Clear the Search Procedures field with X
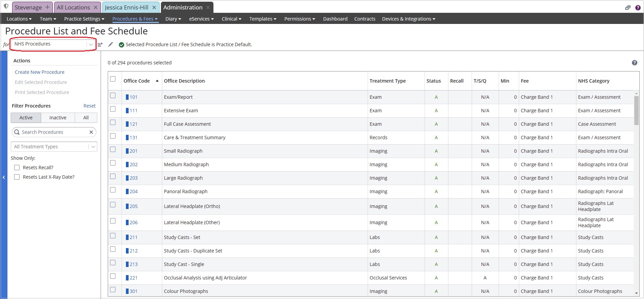This screenshot has height=299, width=644. pos(91,132)
